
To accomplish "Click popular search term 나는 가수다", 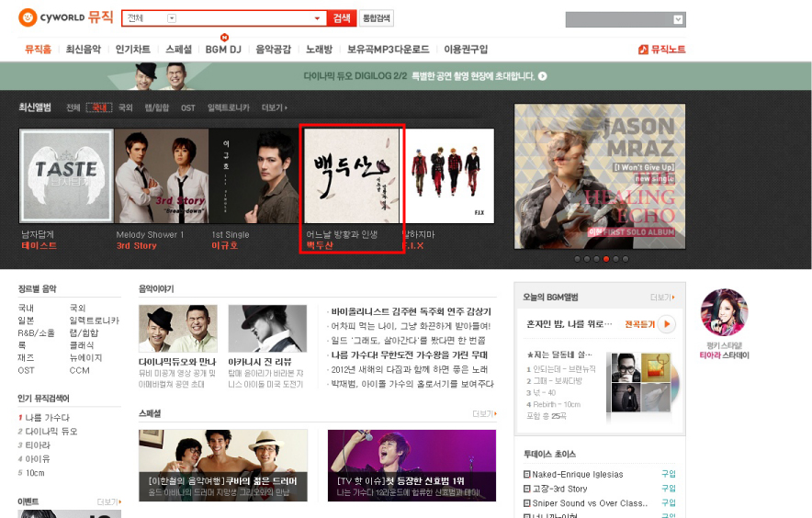I will tap(47, 418).
